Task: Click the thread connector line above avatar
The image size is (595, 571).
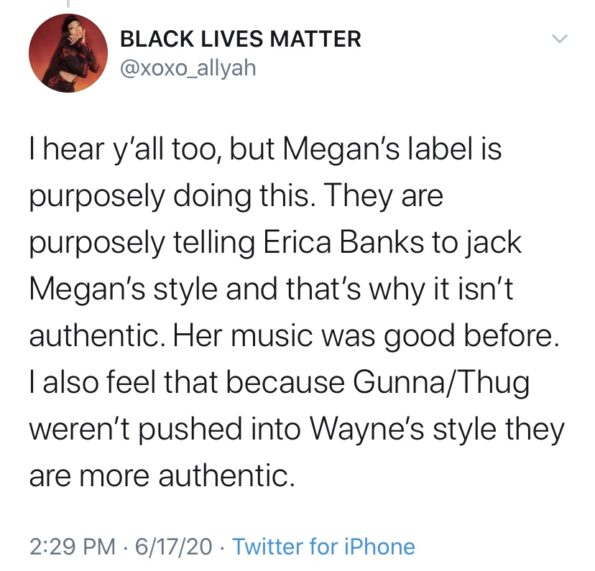Action: pyautogui.click(x=68, y=3)
